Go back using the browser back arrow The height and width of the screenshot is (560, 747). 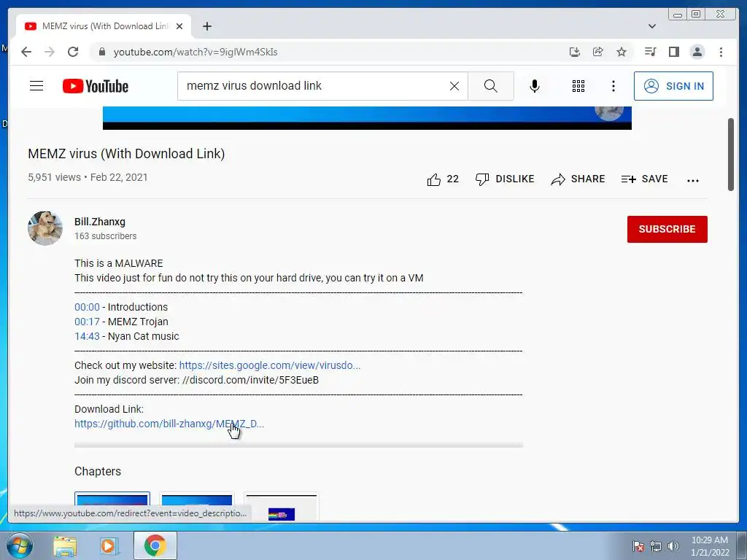coord(26,52)
